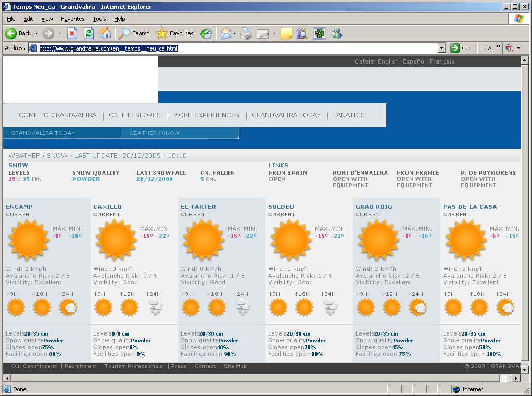Click the GRANDVALIRA TODAY nav item
This screenshot has height=396, width=532.
coord(286,115)
